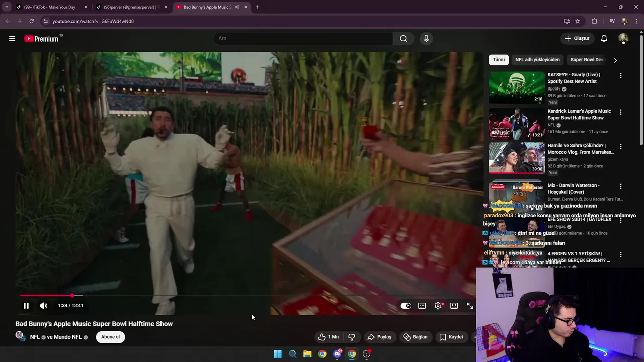Click the red progress scrubber handle
The height and width of the screenshot is (362, 644).
pos(72,295)
